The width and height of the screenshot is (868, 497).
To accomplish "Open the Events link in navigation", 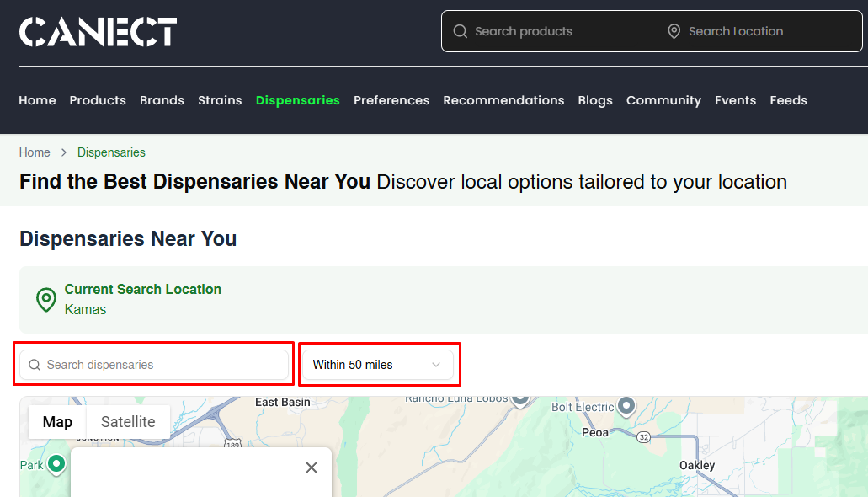I will 735,100.
